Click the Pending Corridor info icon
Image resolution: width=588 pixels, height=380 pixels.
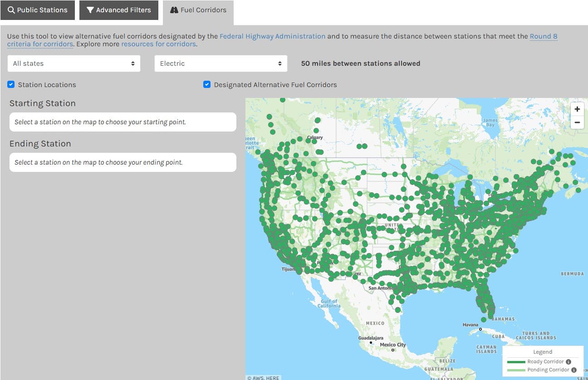pos(573,370)
